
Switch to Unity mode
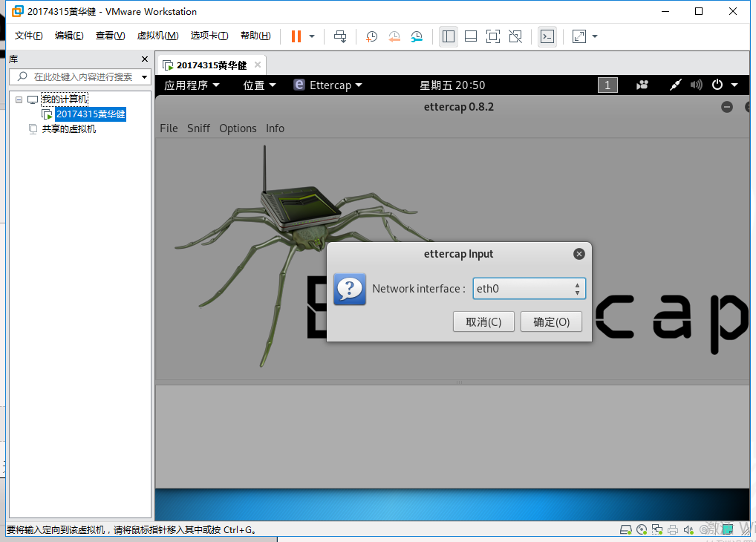tap(515, 36)
